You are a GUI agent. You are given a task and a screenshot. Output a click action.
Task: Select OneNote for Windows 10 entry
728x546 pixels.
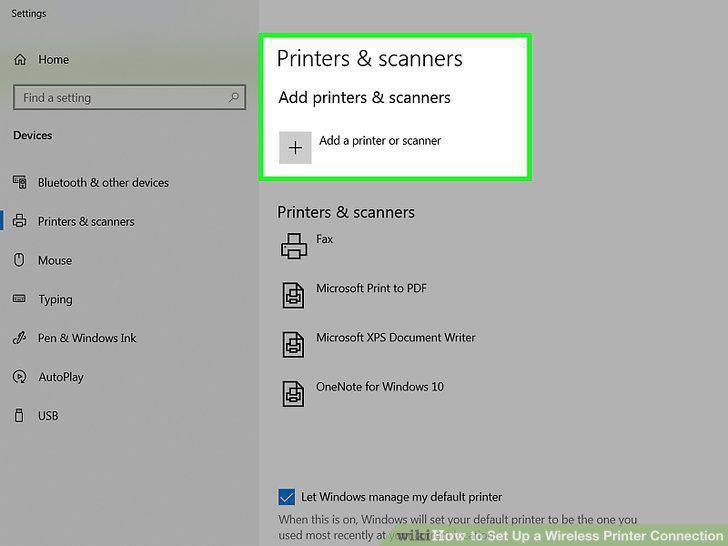pyautogui.click(x=380, y=387)
